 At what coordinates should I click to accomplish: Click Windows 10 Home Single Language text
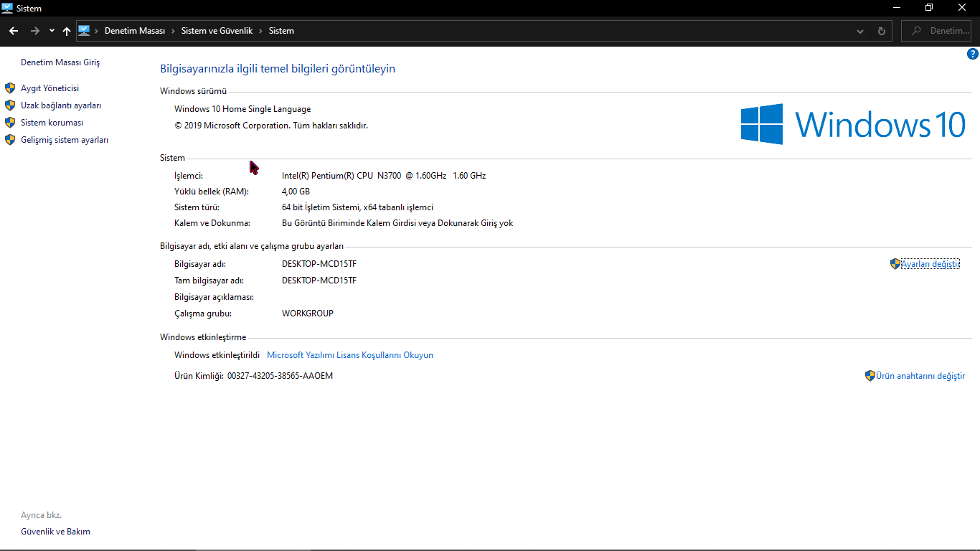[x=242, y=109]
